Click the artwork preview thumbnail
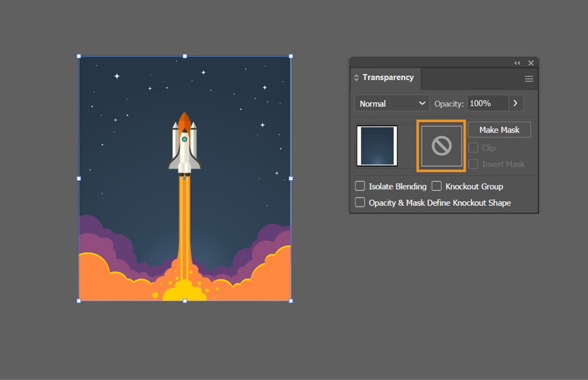Screen dimensions: 588x380 (x=376, y=146)
